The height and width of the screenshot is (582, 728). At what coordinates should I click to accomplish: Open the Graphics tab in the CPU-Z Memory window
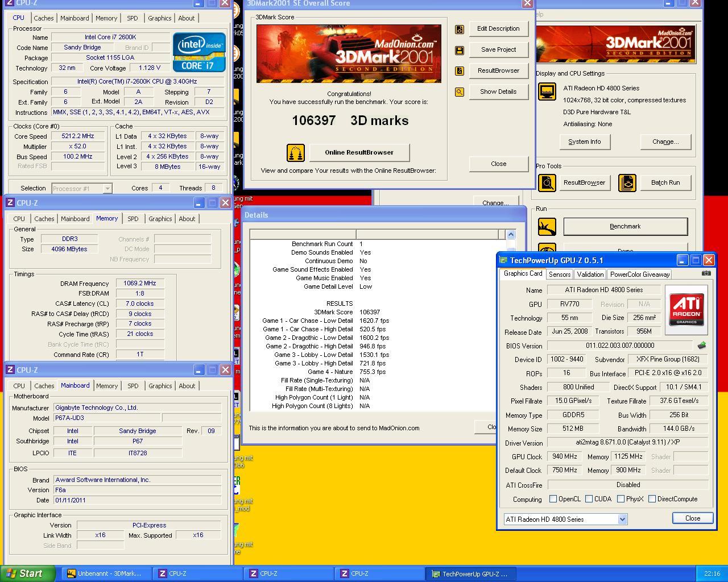160,219
